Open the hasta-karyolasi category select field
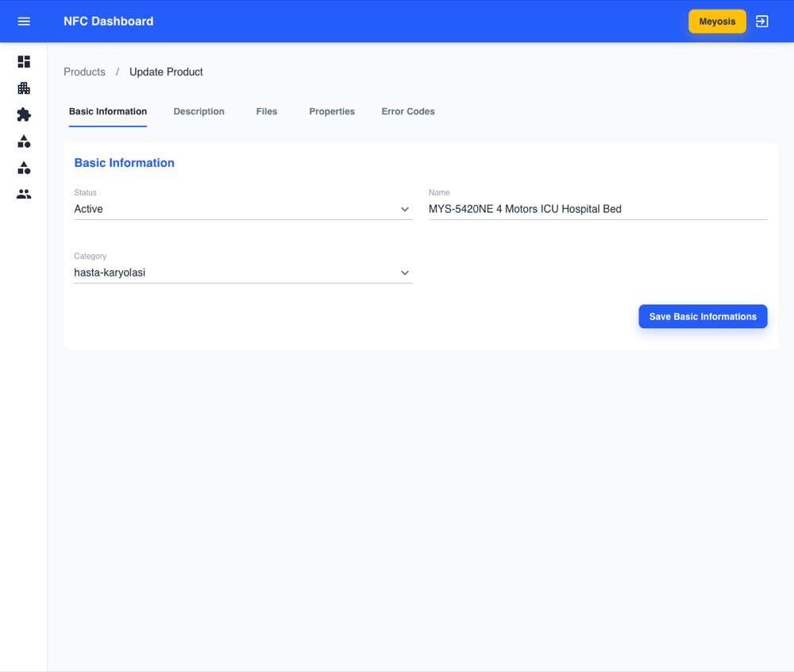794x672 pixels. coord(243,273)
